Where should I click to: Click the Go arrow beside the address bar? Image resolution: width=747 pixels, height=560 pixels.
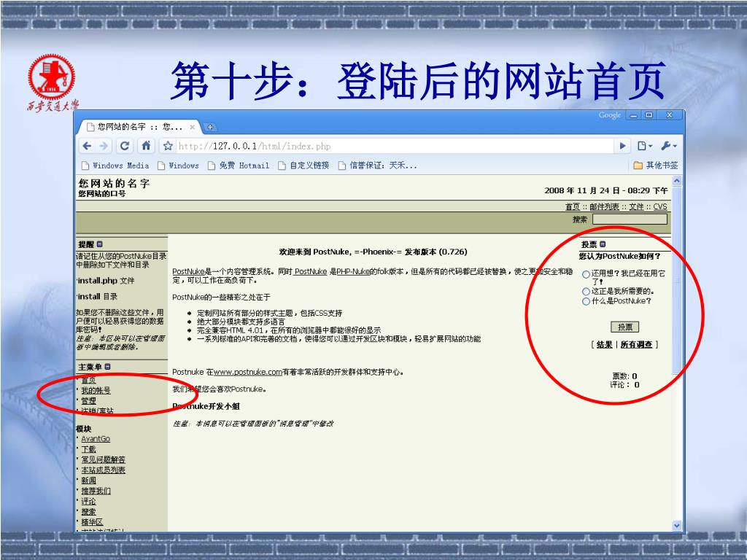point(622,146)
